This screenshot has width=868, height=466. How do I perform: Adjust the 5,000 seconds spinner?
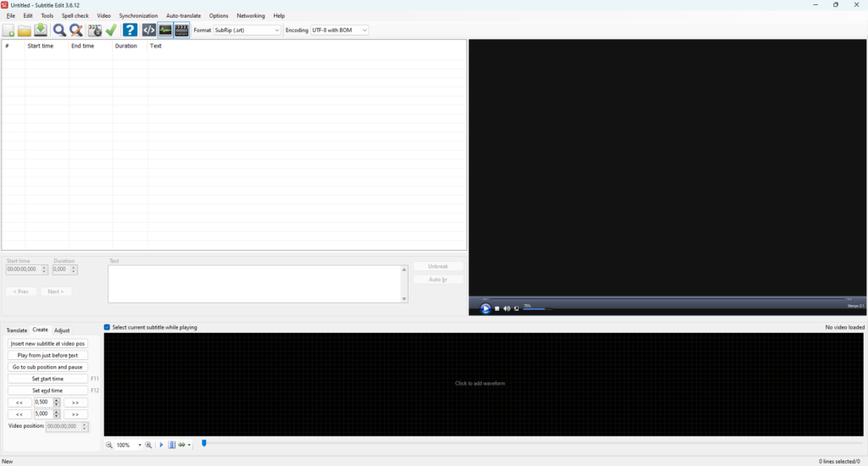pos(57,414)
